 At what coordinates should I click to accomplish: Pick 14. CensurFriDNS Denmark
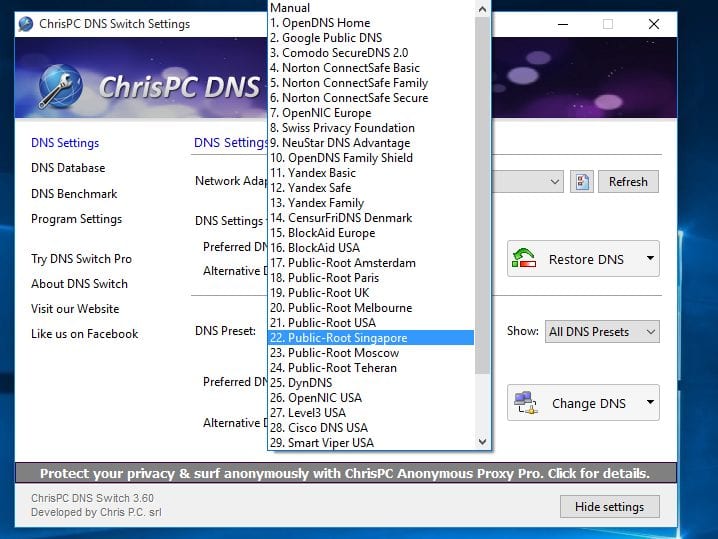(x=370, y=218)
